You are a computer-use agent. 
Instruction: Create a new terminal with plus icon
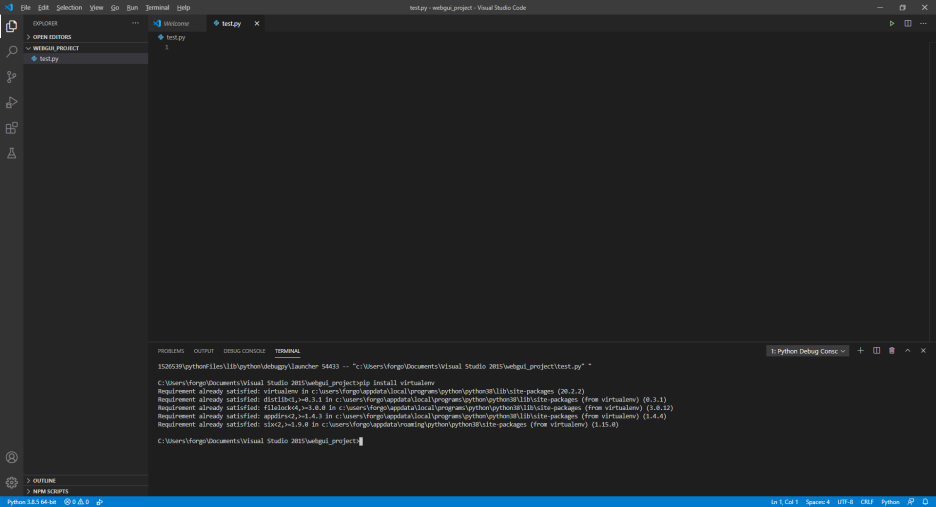click(860, 351)
